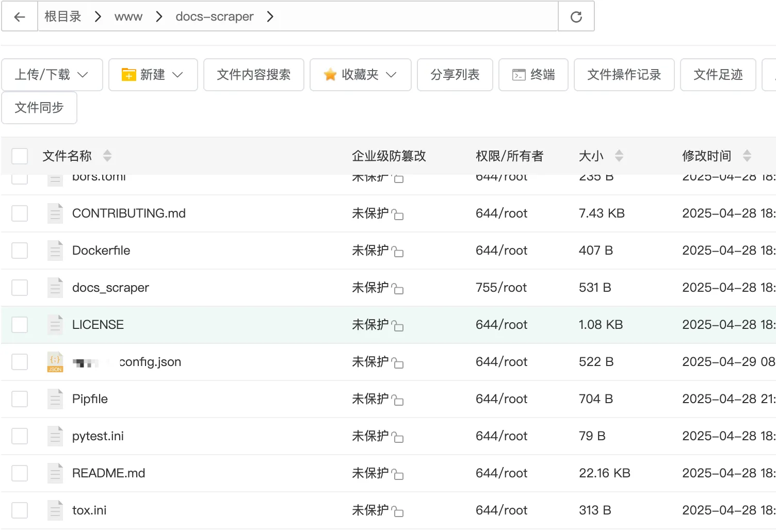Navigate to 根目录 in breadcrumb
776x532 pixels.
pos(63,16)
